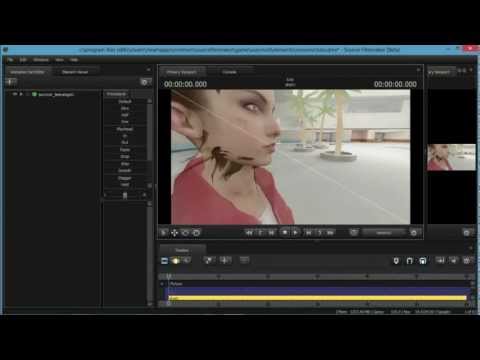Expand the animation set tree row

21,94
